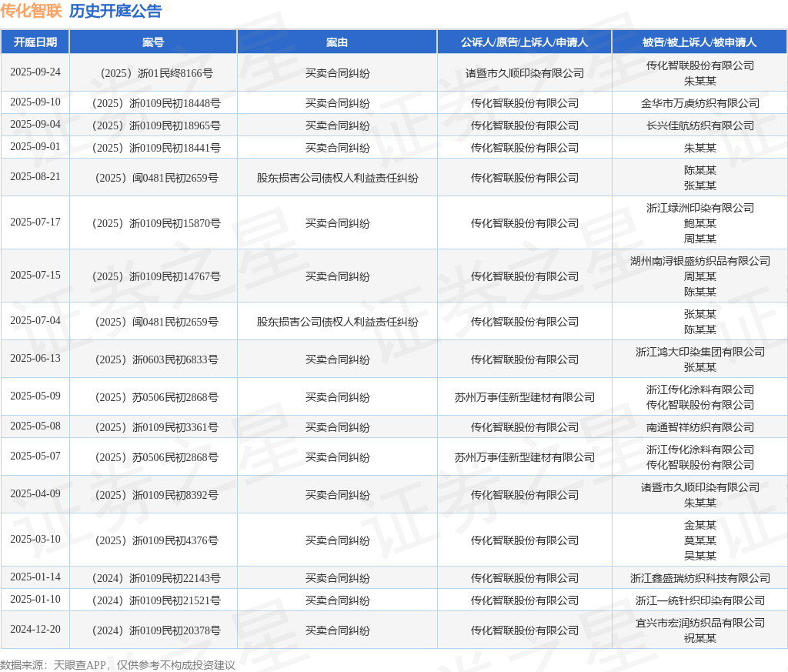This screenshot has width=788, height=672.
Task: Click defendant 吴某某
Action: pyautogui.click(x=700, y=556)
